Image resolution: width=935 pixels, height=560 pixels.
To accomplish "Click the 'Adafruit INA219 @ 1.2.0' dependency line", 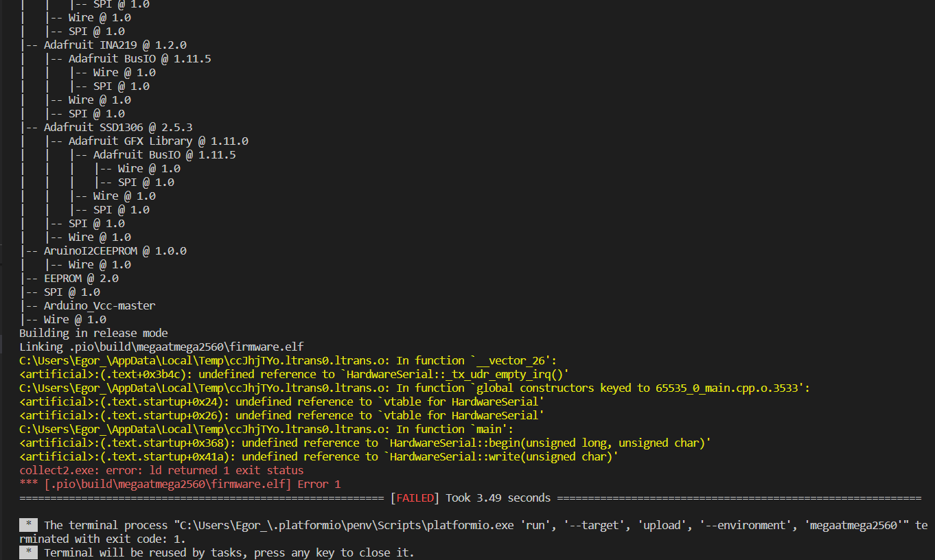I will click(115, 45).
